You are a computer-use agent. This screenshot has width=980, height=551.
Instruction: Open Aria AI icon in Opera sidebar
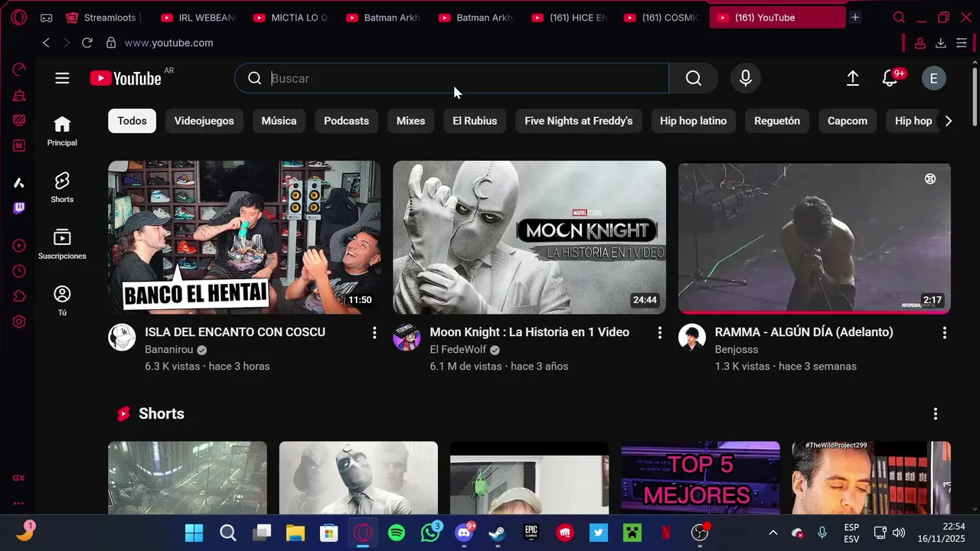[19, 183]
